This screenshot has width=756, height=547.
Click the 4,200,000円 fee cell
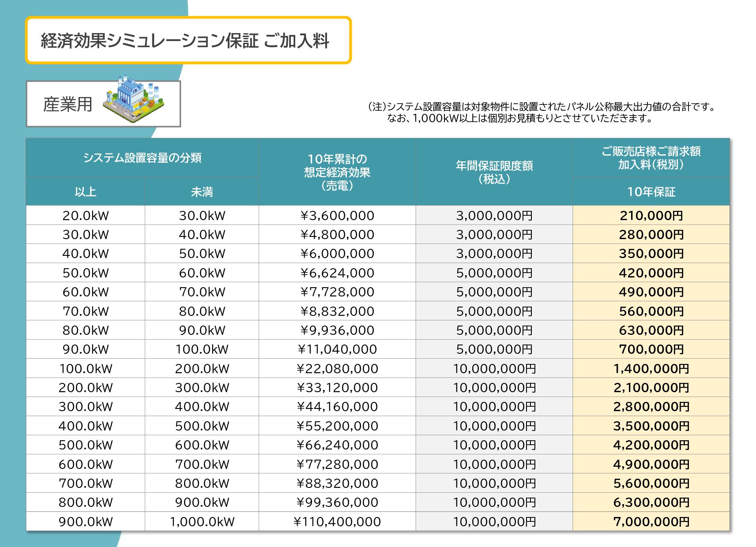coord(651,445)
